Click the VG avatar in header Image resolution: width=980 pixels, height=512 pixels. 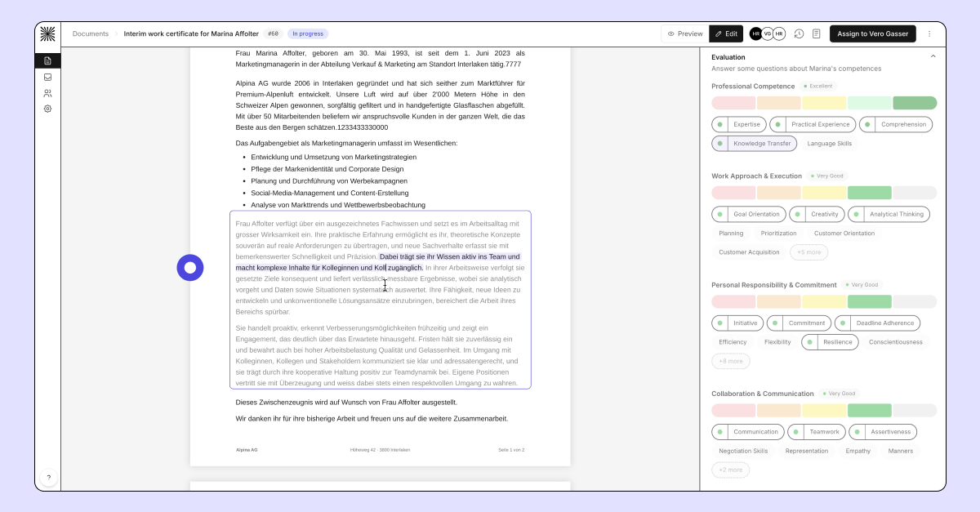[x=768, y=33]
